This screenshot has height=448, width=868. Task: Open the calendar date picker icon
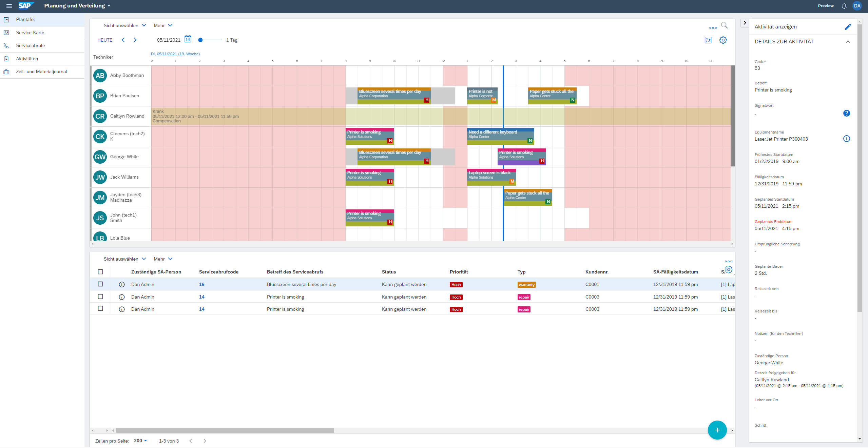[x=188, y=39]
